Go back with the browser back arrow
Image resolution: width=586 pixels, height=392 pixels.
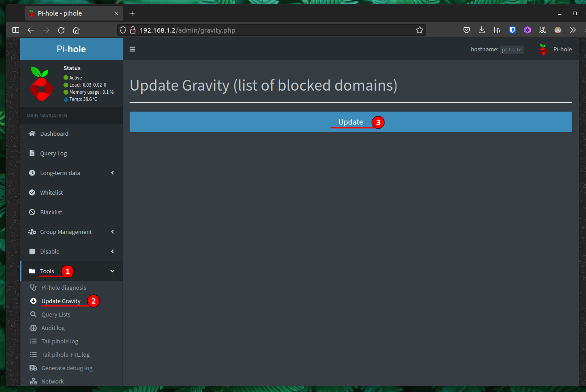30,30
